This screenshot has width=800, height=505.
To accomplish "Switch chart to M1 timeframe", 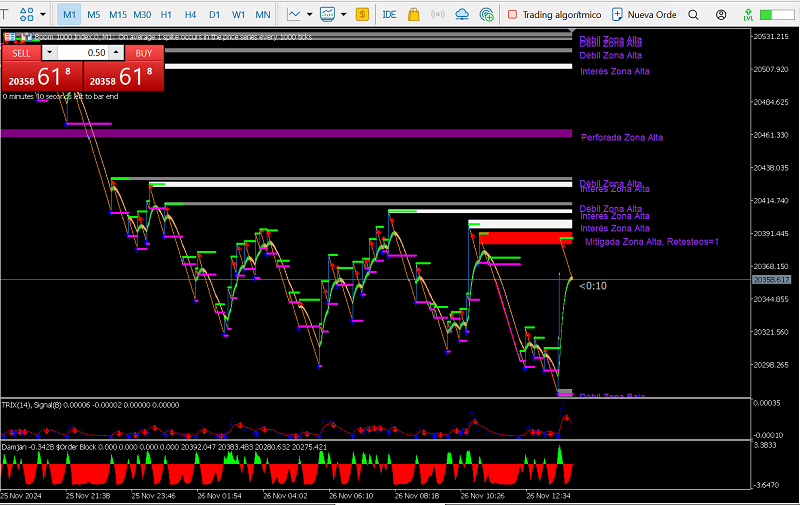I will 69,15.
